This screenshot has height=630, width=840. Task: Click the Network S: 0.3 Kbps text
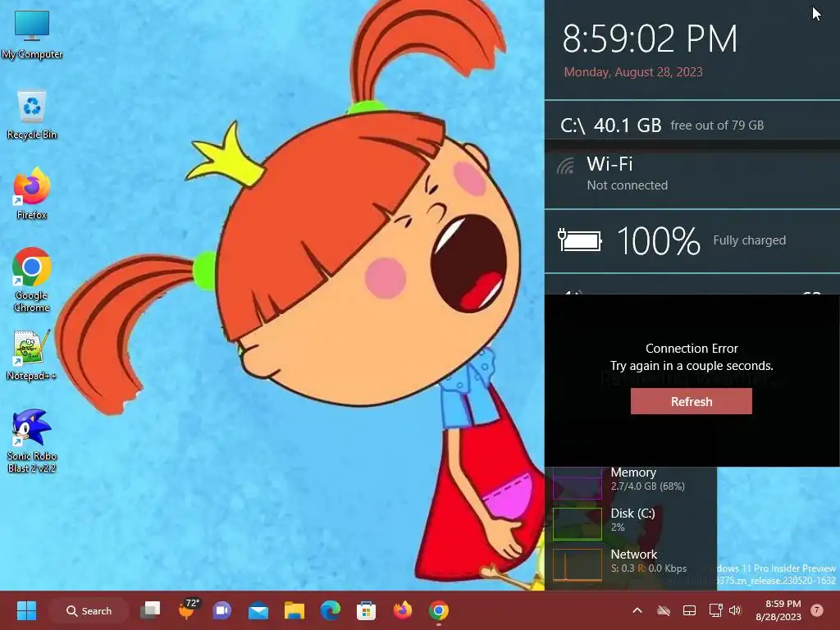tap(649, 560)
